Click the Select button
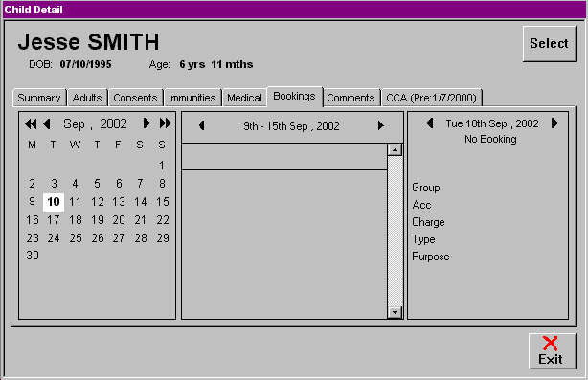 (x=549, y=43)
